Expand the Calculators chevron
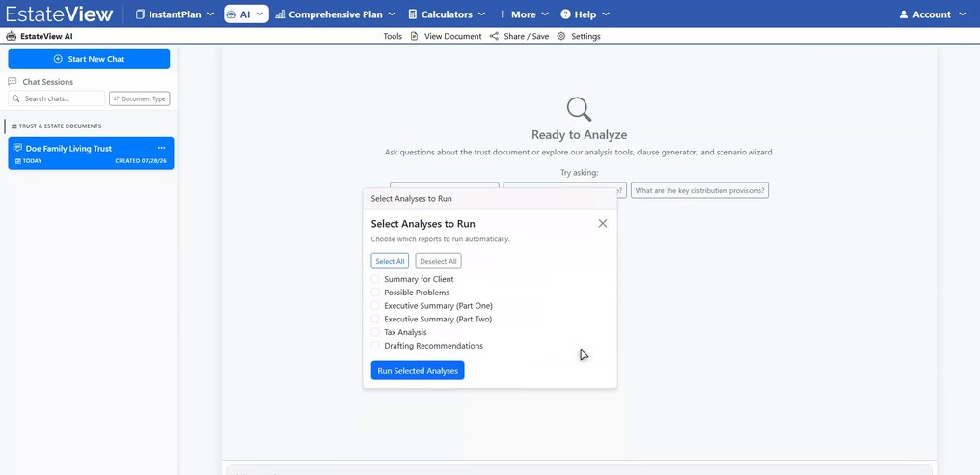The image size is (980, 475). 481,14
